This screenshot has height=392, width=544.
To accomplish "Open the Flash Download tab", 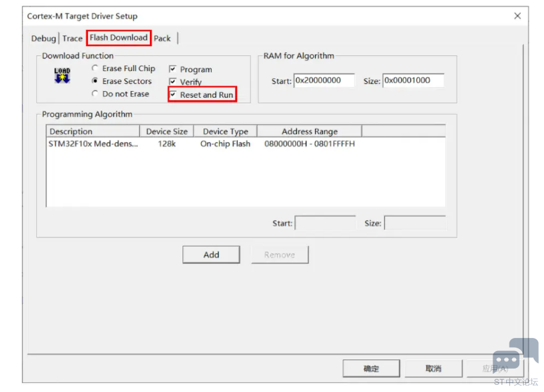I will click(119, 38).
